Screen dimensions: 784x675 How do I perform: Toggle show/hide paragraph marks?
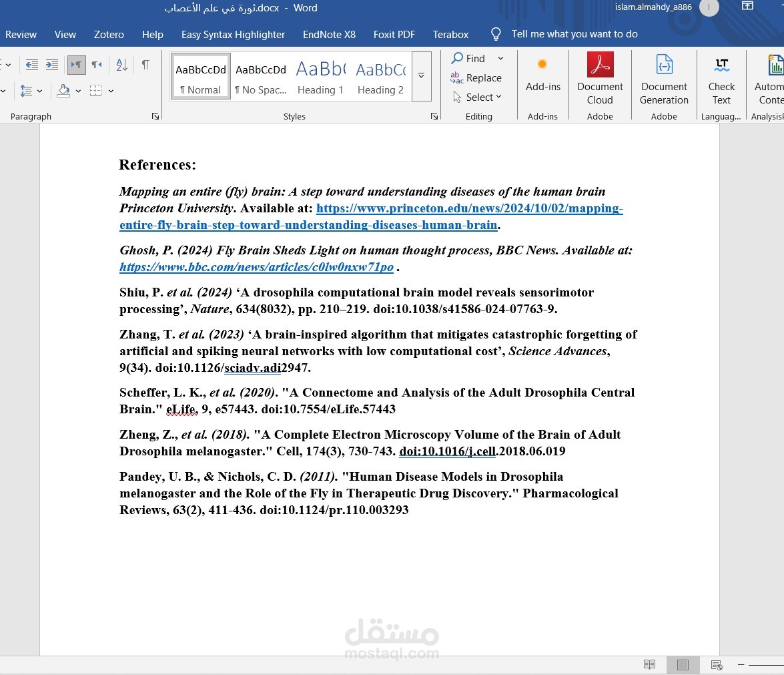pos(145,65)
